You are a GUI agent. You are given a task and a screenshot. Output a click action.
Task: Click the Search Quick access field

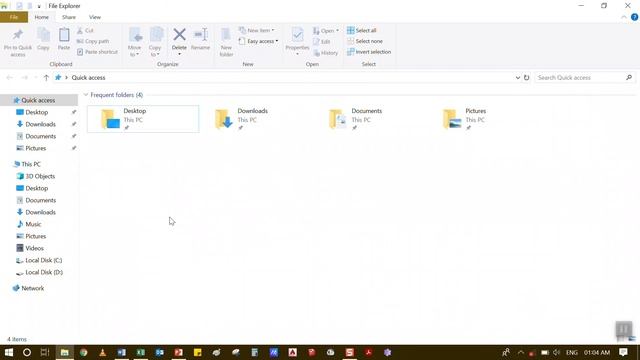click(584, 78)
